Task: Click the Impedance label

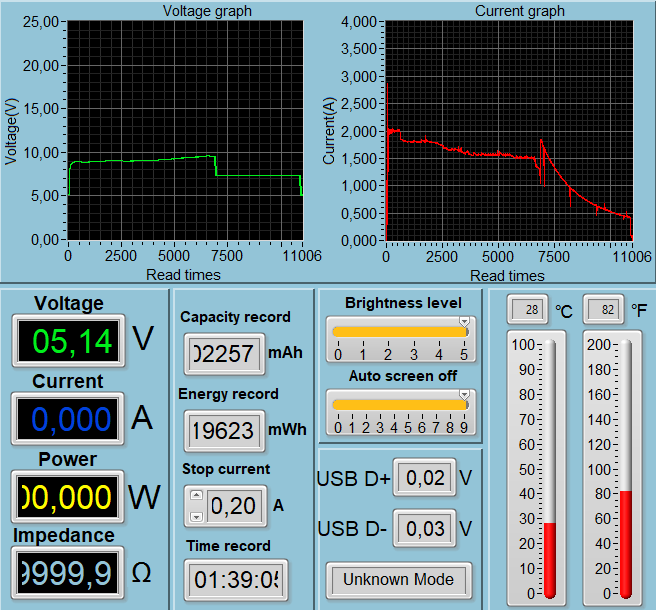Action: pyautogui.click(x=64, y=536)
